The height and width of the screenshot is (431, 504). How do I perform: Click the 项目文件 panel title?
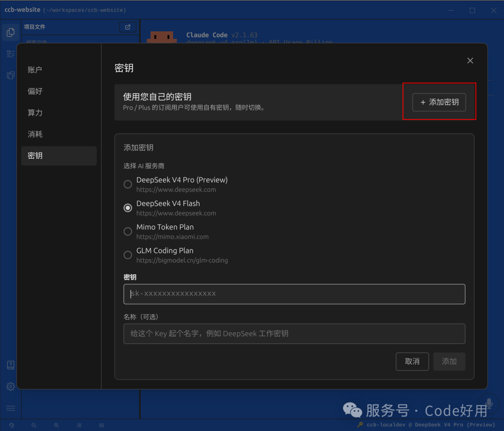click(35, 27)
